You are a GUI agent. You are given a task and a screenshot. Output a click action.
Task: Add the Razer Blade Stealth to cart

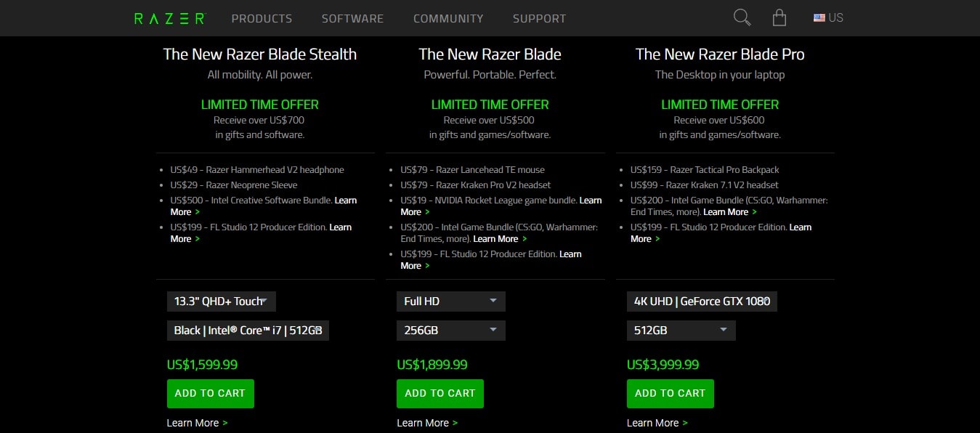click(211, 393)
